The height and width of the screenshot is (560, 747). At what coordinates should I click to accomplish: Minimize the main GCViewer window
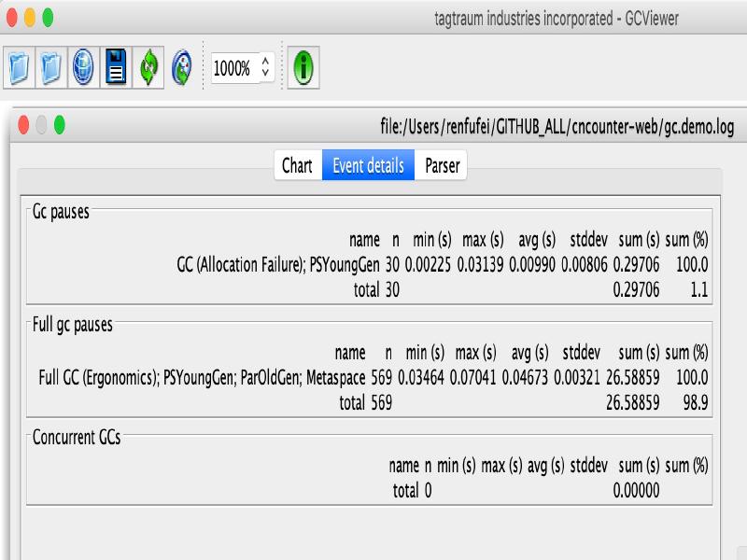point(30,17)
